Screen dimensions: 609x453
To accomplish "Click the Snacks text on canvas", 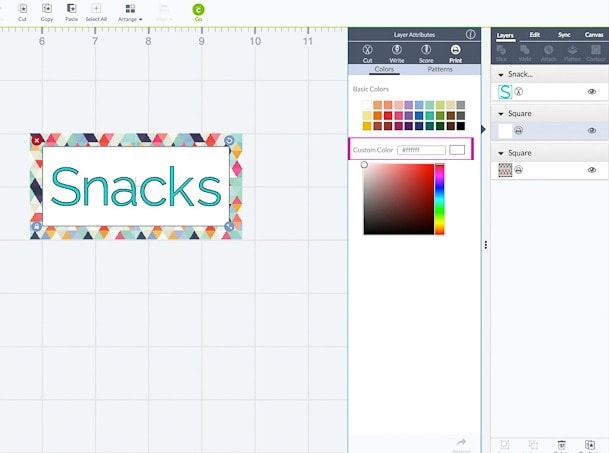I will [136, 187].
